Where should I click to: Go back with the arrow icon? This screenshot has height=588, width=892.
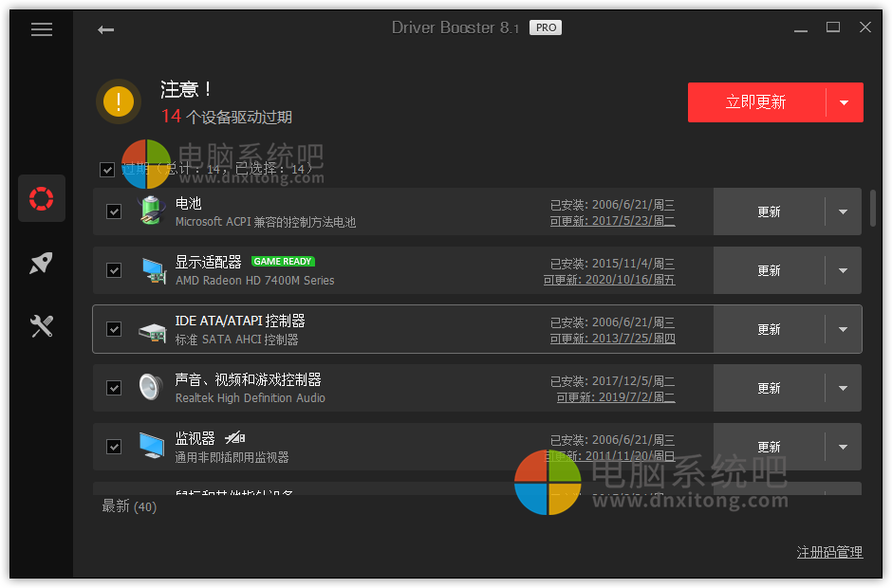(x=106, y=29)
